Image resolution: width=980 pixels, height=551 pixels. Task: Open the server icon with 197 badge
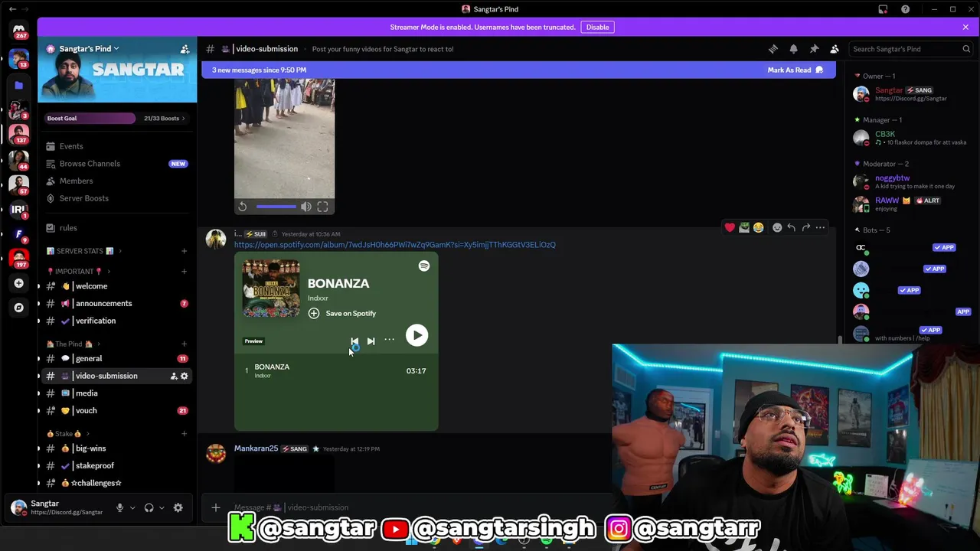point(18,258)
